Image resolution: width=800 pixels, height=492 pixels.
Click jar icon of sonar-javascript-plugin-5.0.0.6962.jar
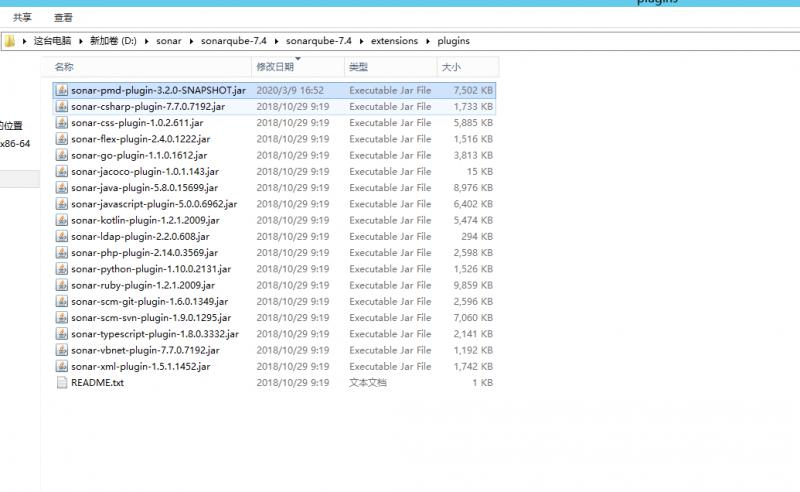click(x=62, y=204)
